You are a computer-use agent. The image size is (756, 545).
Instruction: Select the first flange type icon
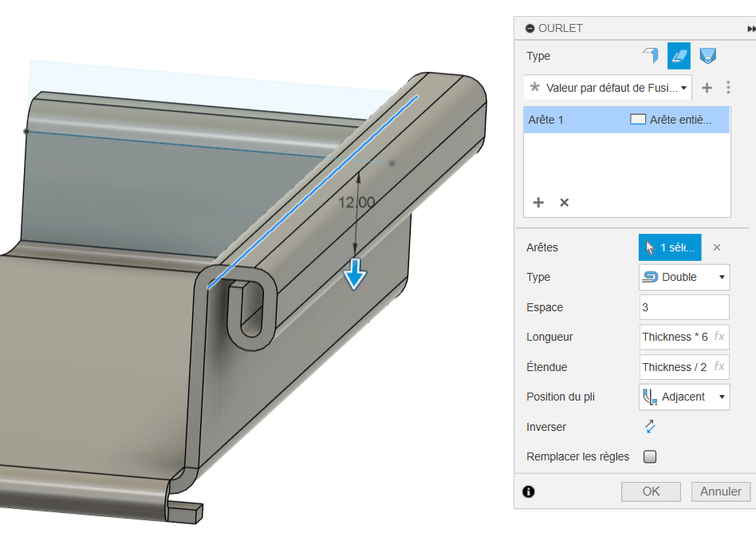[x=651, y=56]
